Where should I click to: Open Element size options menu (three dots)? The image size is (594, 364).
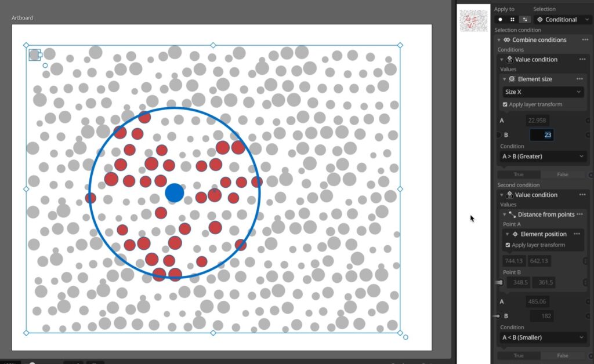point(579,79)
